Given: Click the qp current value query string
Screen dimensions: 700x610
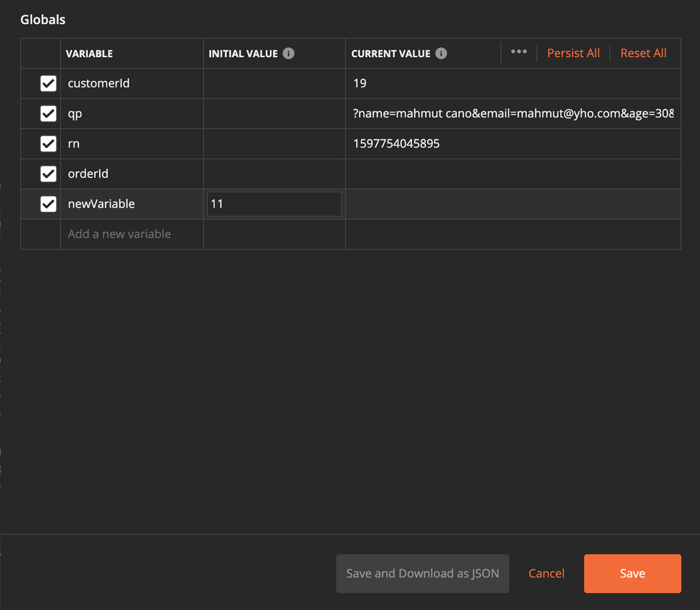Looking at the screenshot, I should (x=512, y=114).
